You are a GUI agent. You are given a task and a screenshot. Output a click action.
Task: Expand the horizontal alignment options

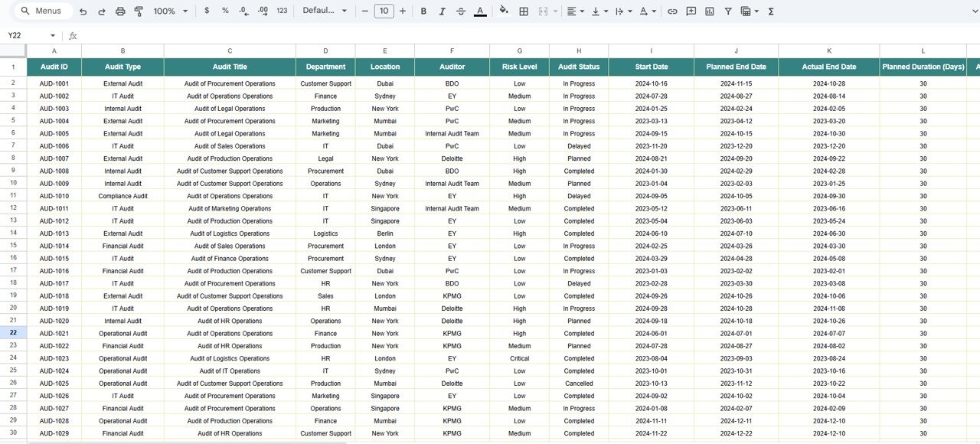click(582, 11)
